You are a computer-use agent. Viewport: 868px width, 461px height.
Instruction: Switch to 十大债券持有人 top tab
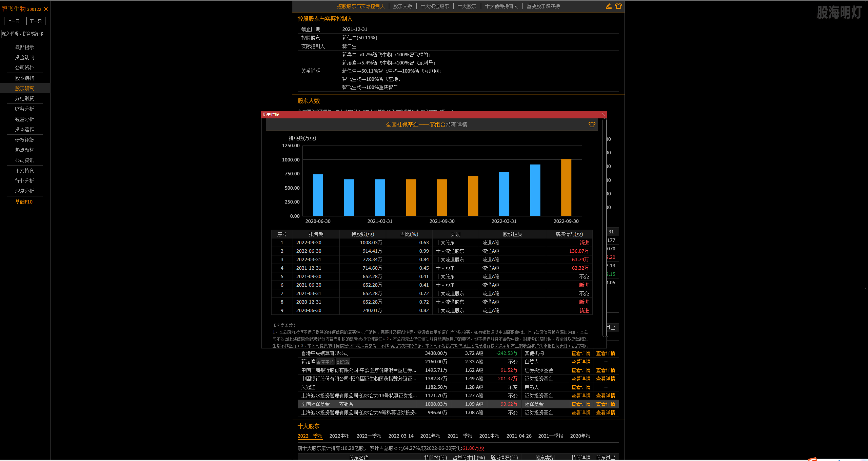click(501, 6)
